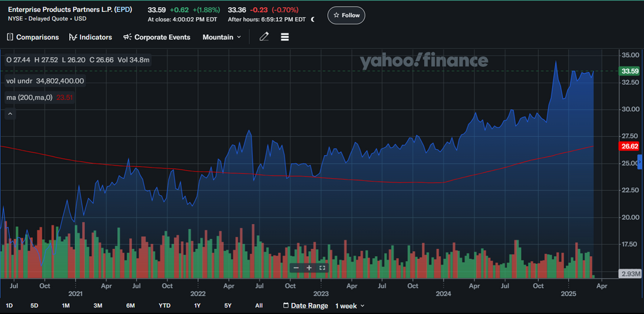Expand the Mountain chart type dropdown

[x=221, y=37]
